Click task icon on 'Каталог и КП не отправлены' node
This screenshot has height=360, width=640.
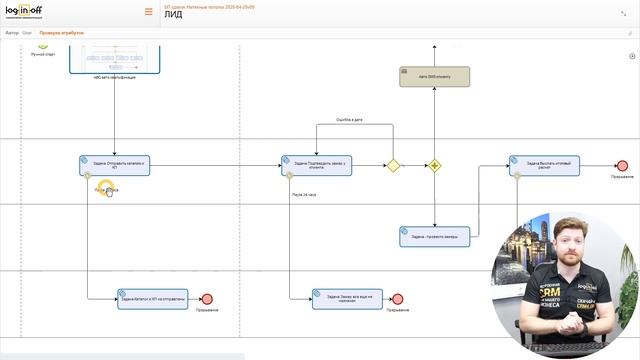point(122,293)
